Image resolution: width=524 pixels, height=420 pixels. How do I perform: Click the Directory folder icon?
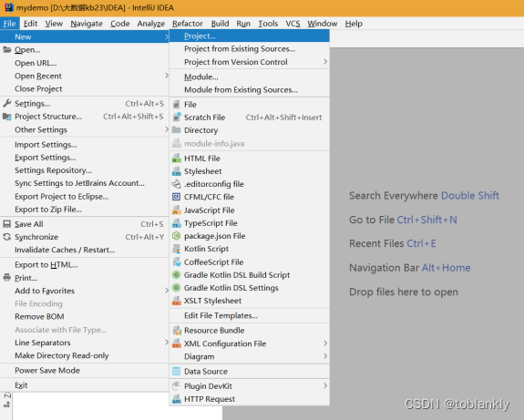[177, 130]
